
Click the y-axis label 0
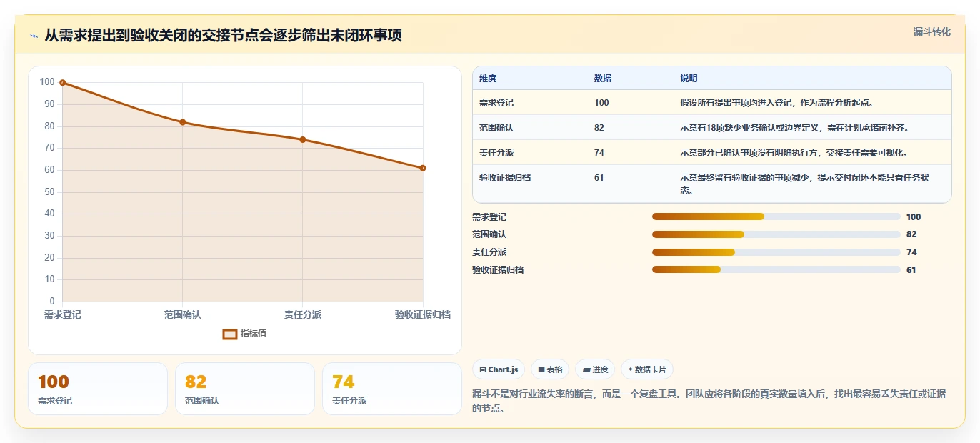(52, 301)
